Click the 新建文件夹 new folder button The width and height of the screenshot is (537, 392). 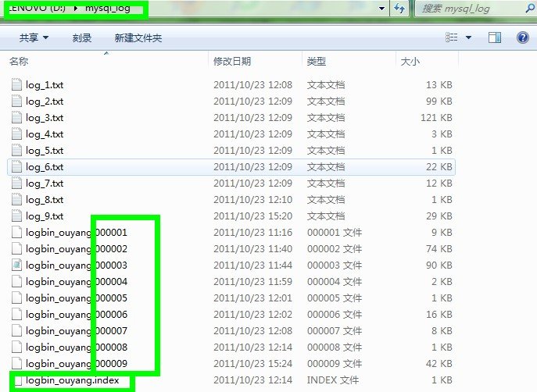(x=138, y=37)
